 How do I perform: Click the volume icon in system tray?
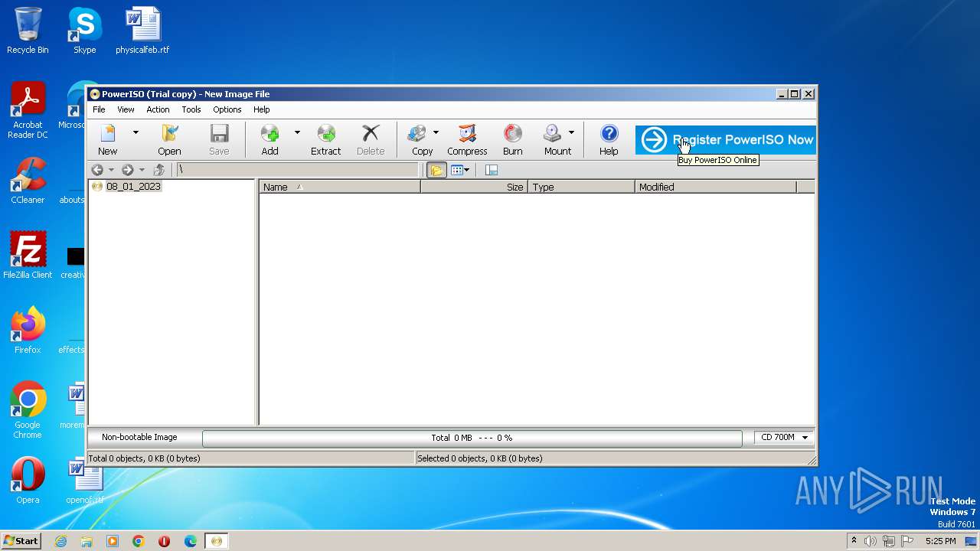871,541
